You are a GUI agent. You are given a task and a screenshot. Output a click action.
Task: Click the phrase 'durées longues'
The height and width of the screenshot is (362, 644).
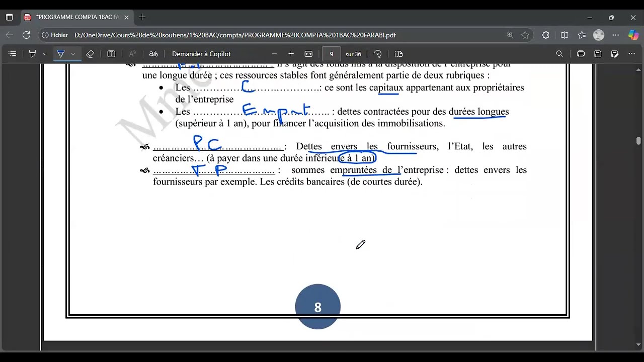[478, 112]
